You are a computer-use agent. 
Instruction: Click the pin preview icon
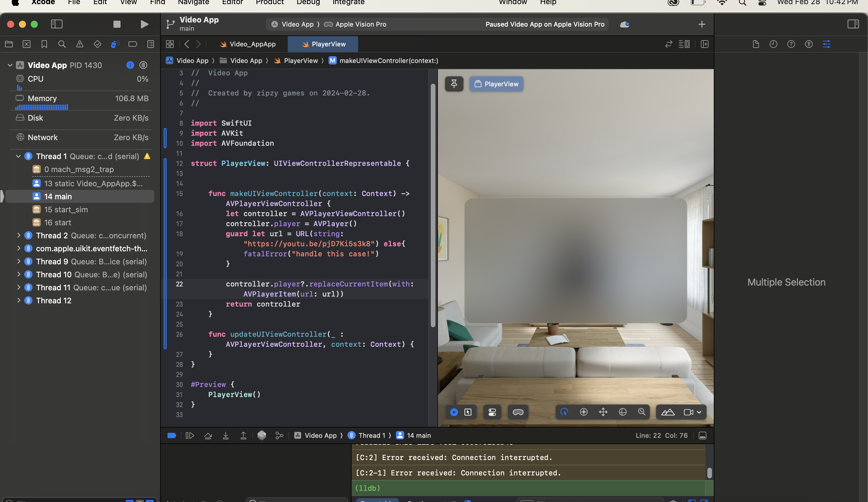tap(454, 84)
